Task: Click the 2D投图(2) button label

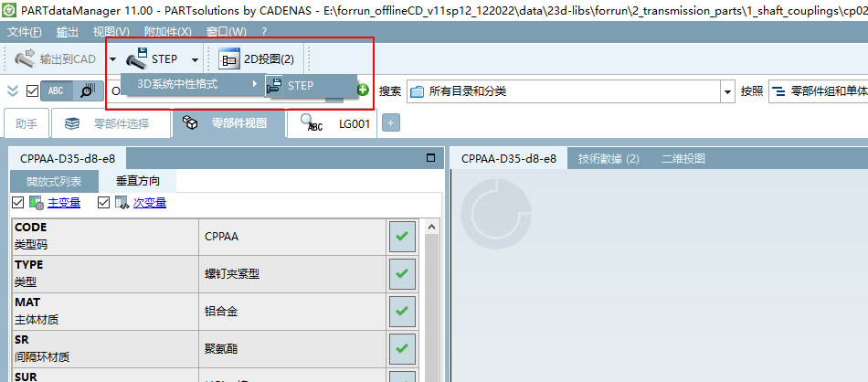Action: 269,59
